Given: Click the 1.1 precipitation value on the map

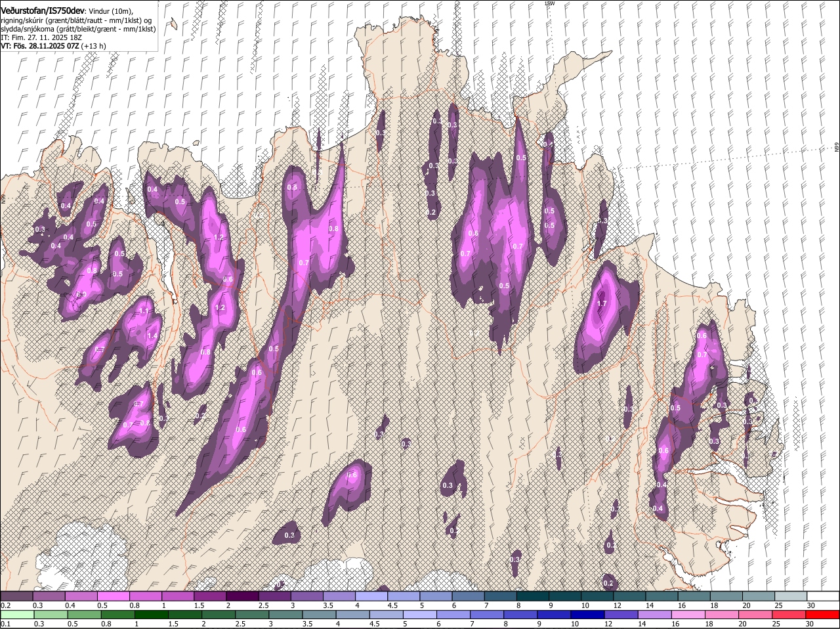Looking at the screenshot, I should pos(144,311).
